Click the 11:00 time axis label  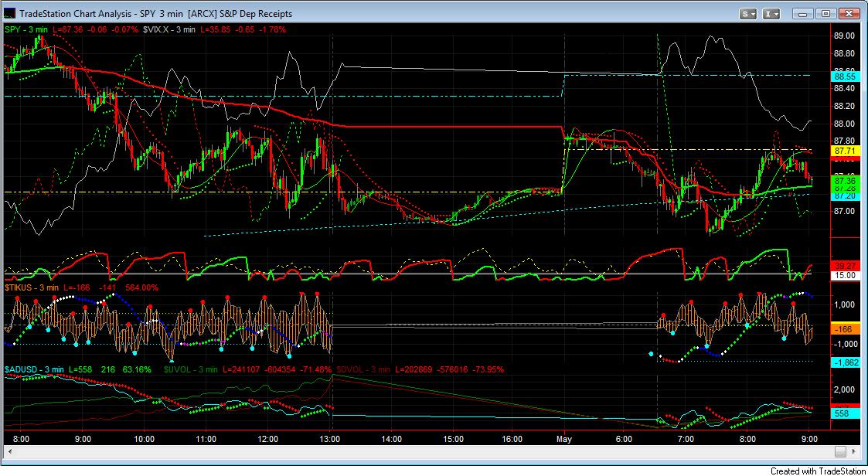206,439
